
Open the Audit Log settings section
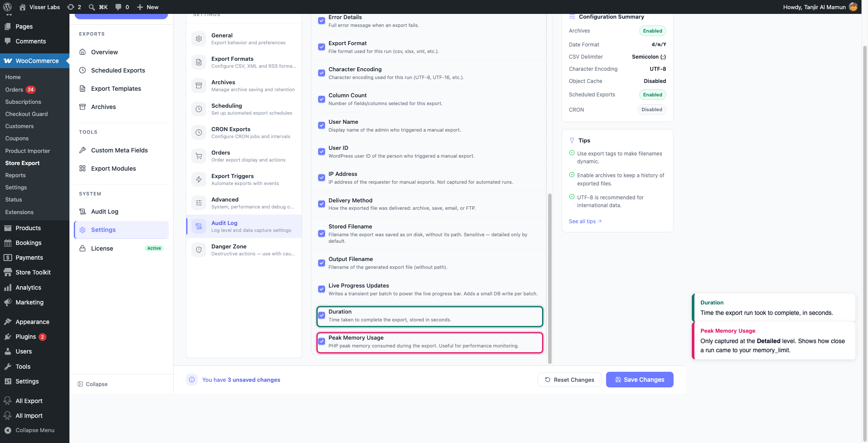click(244, 226)
